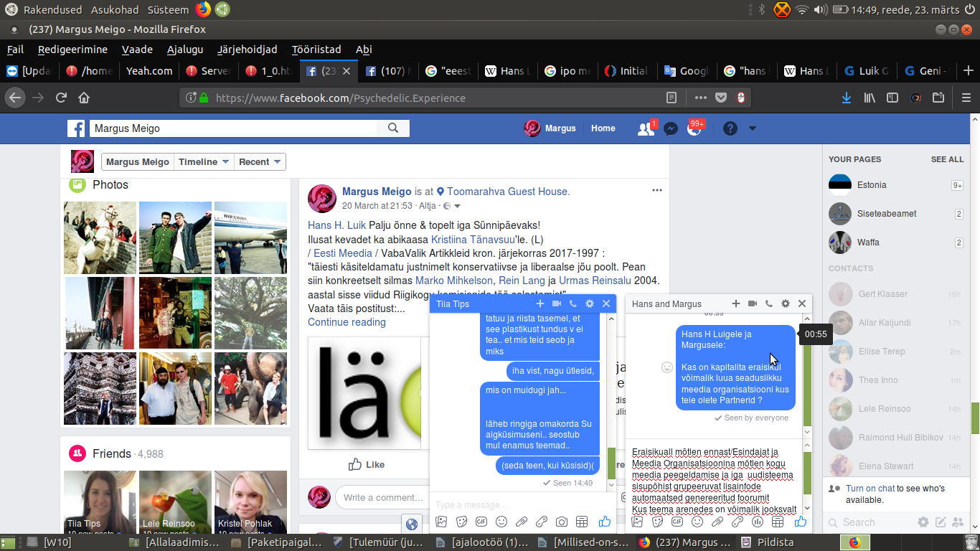Expand the Recent dropdown

pos(260,161)
